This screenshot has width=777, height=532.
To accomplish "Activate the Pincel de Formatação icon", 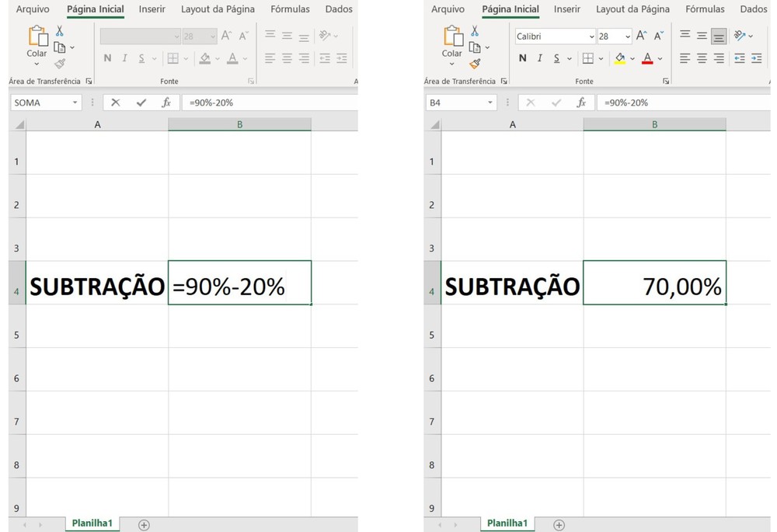I will (x=475, y=64).
